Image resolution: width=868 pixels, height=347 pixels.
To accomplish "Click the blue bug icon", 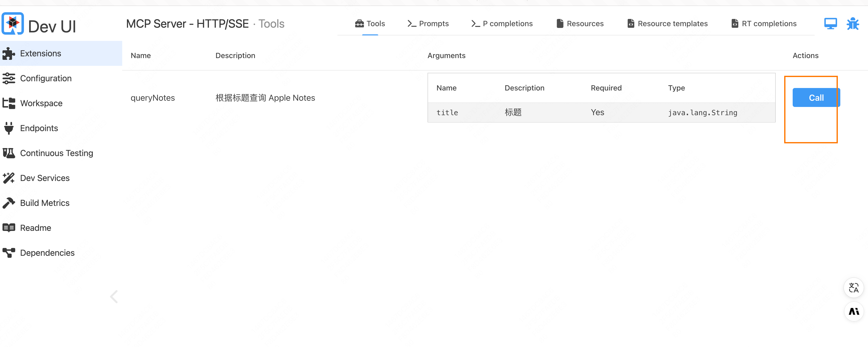I will pos(853,24).
